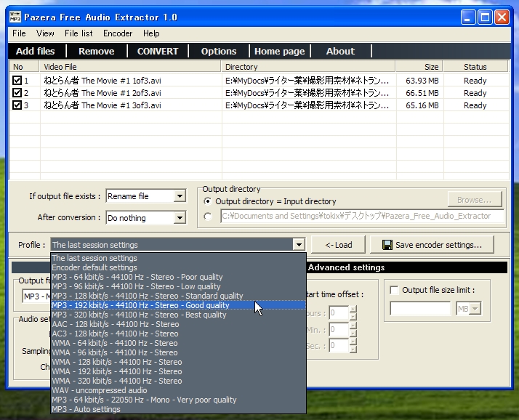The image size is (519, 420).
Task: Open the File list menu
Action: [79, 33]
